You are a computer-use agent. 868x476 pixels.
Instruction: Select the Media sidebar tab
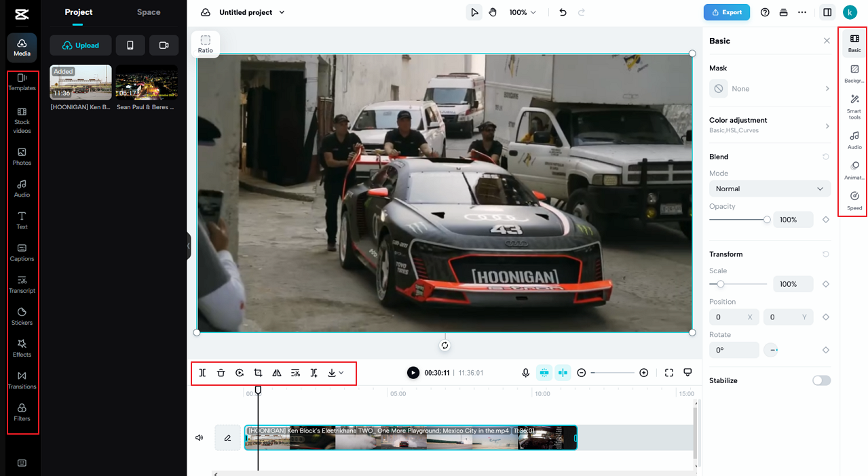pyautogui.click(x=22, y=47)
